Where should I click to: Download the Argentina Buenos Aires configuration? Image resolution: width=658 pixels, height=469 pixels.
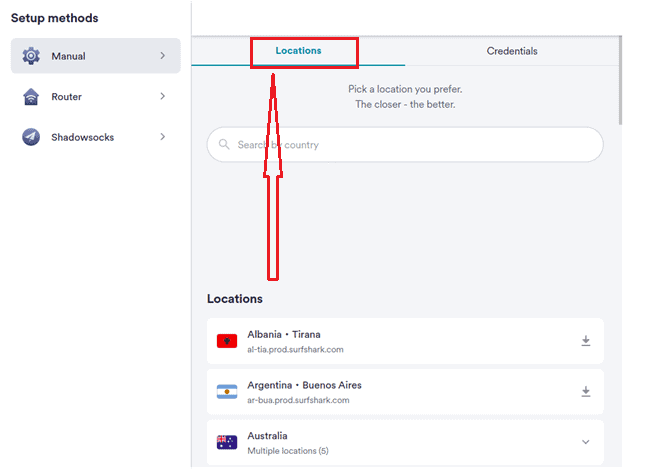pos(586,392)
